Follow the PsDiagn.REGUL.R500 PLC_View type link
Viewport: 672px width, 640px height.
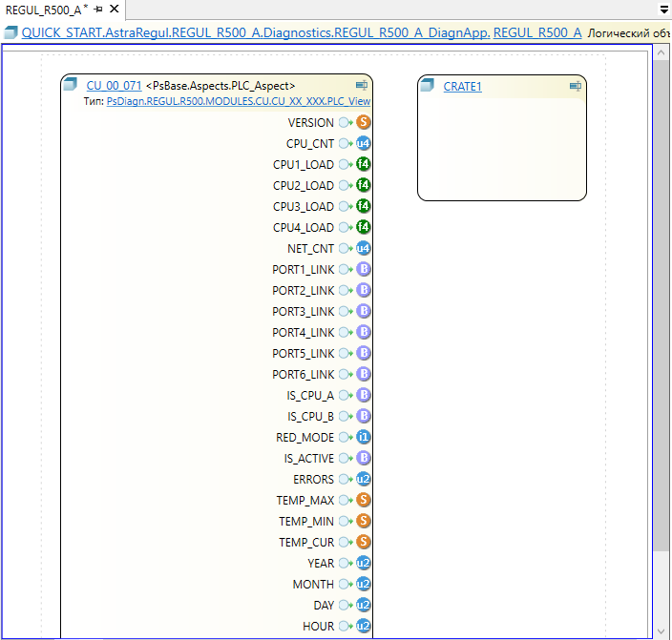coord(239,101)
